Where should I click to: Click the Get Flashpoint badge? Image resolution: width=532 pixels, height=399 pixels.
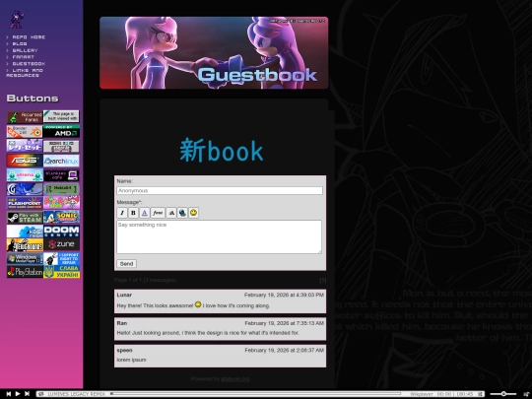25,203
